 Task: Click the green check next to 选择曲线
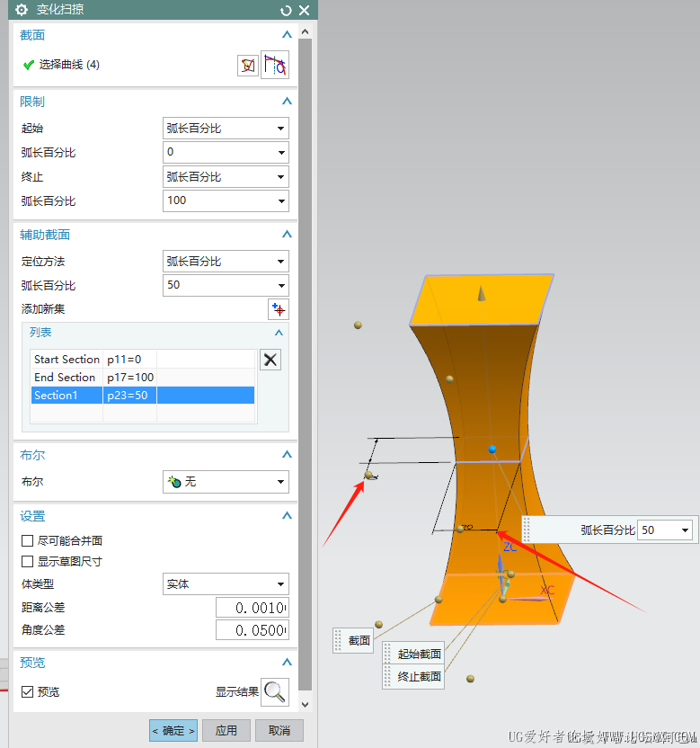(29, 65)
